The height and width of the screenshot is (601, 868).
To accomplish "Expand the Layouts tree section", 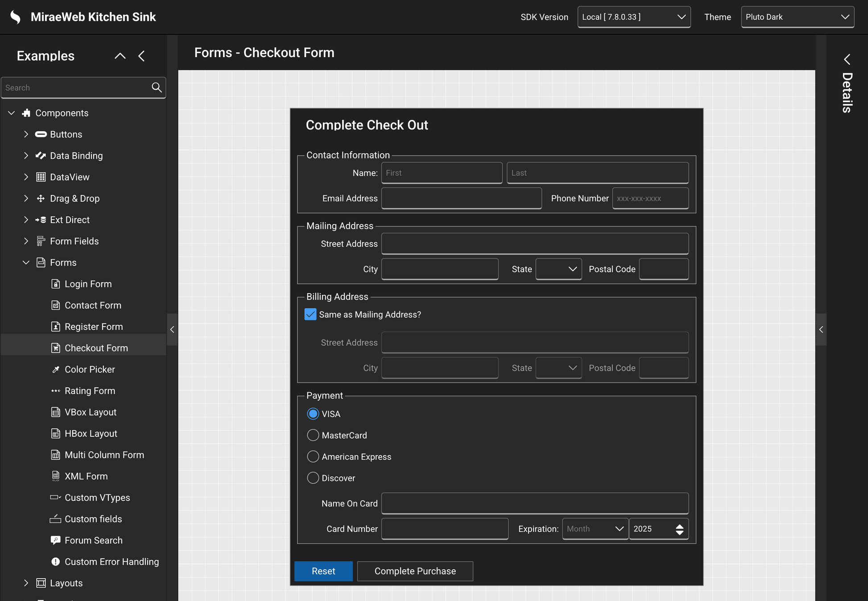I will coord(26,583).
